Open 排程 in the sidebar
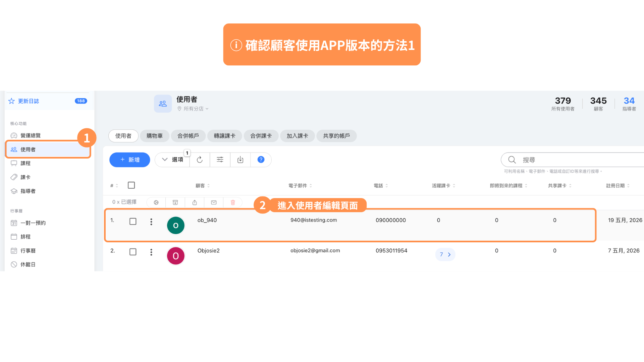 [x=25, y=237]
